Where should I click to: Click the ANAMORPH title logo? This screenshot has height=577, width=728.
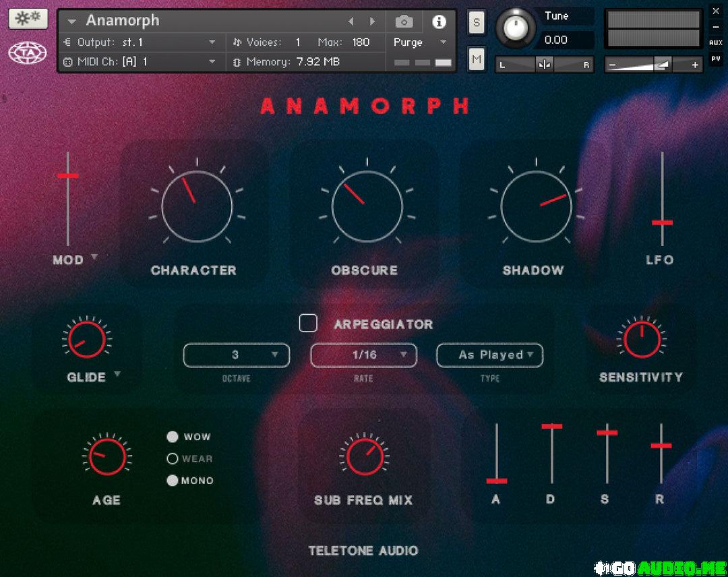coord(365,106)
